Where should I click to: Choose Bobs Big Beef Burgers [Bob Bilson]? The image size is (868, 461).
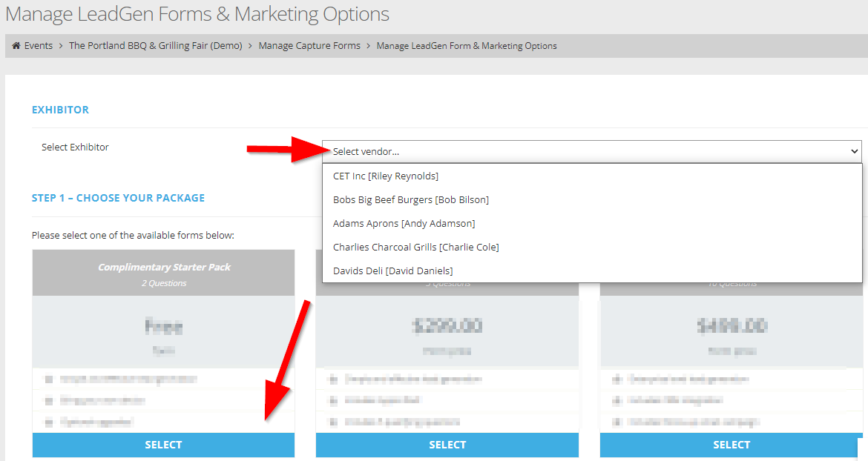point(592,200)
